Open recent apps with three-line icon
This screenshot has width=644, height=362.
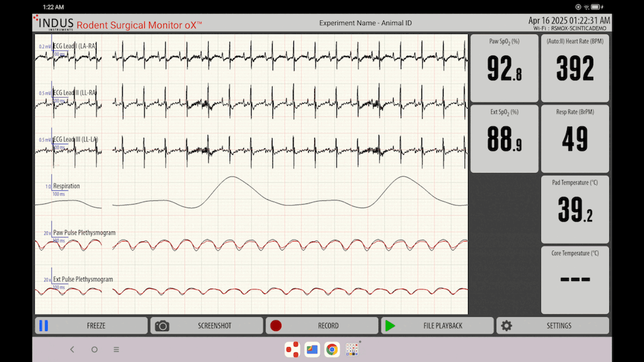116,349
